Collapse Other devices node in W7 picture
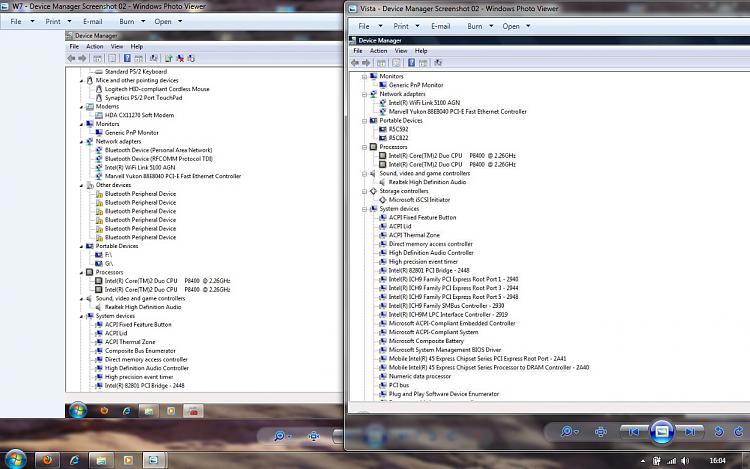750x469 pixels. 81,185
